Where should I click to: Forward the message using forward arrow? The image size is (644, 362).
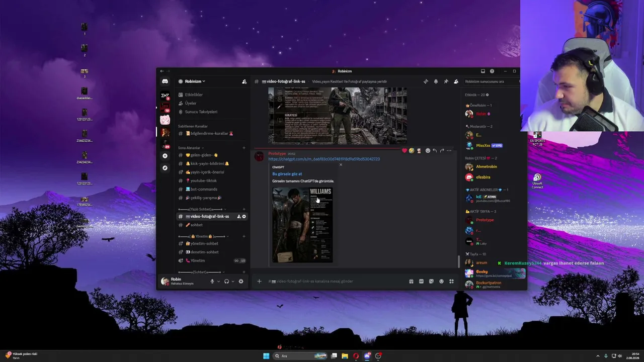[442, 151]
